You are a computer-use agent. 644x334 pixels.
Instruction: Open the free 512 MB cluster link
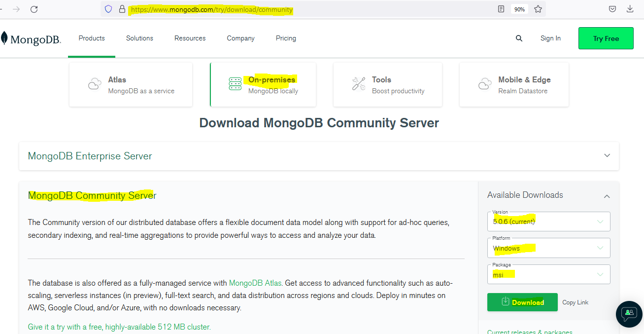pyautogui.click(x=119, y=327)
